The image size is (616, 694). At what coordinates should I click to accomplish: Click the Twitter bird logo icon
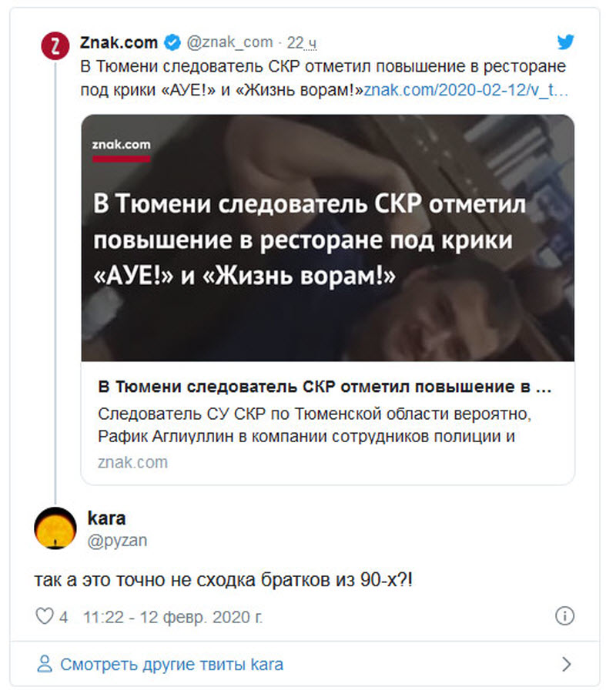pyautogui.click(x=565, y=42)
